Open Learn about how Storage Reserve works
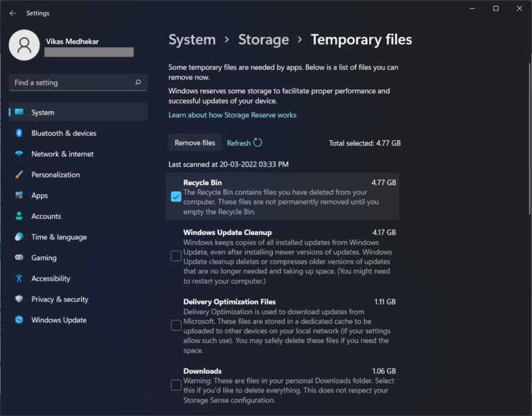 [x=233, y=115]
